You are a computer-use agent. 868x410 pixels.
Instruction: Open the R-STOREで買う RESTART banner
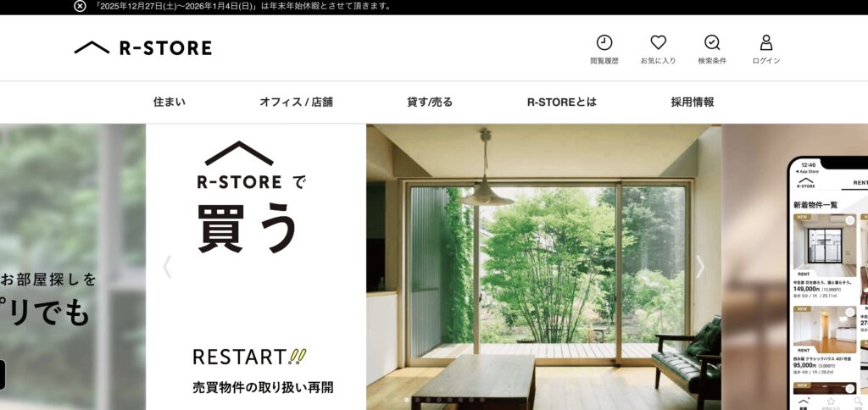[256, 267]
